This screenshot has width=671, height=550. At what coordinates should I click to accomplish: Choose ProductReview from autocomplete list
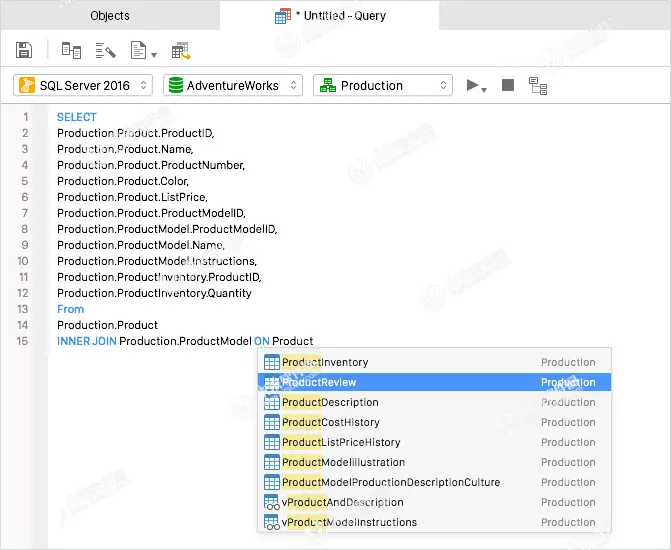(434, 382)
